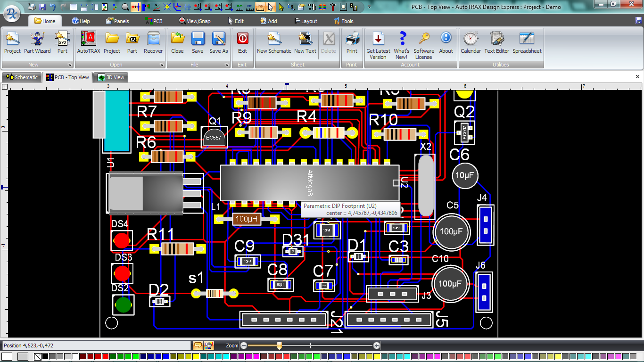
Task: Click the Dx application menu button
Action: [x=13, y=14]
